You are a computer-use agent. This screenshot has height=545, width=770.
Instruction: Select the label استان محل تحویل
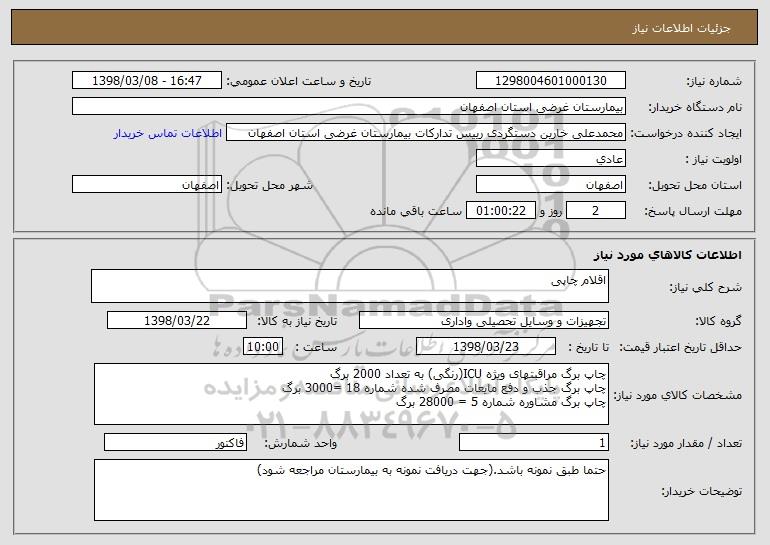[x=695, y=185]
